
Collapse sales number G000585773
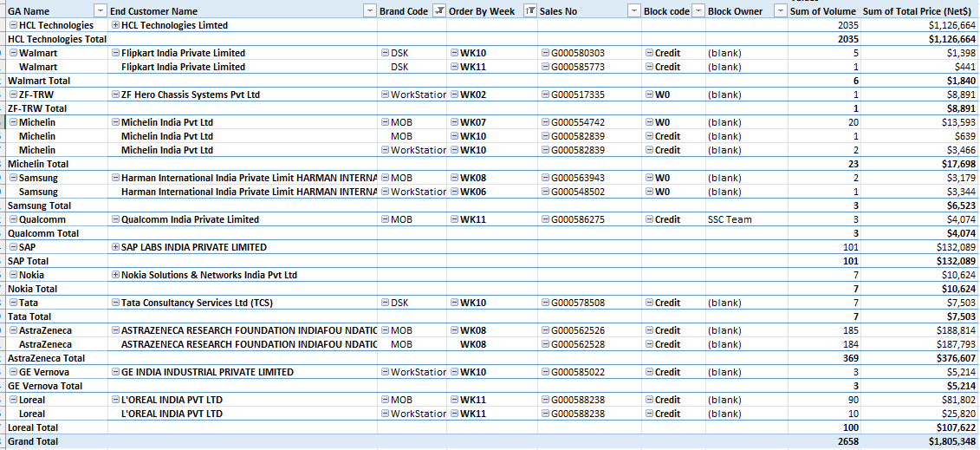click(545, 67)
